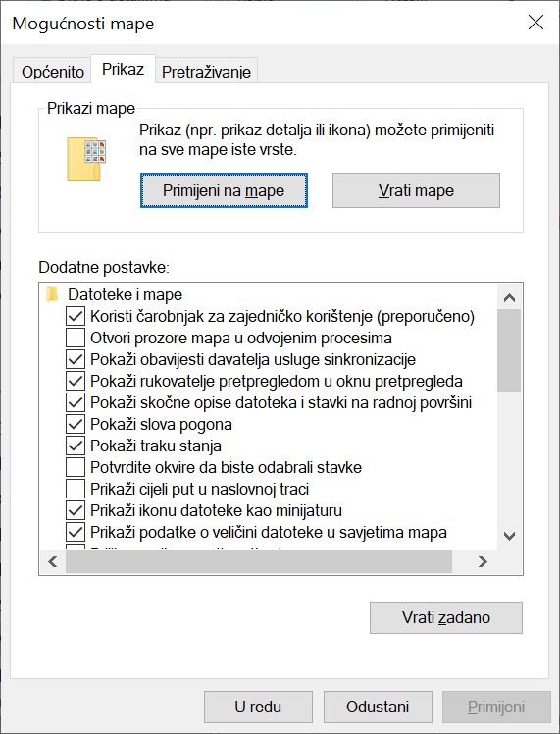Click the Vrati zadano button
The height and width of the screenshot is (734, 560).
point(446,617)
